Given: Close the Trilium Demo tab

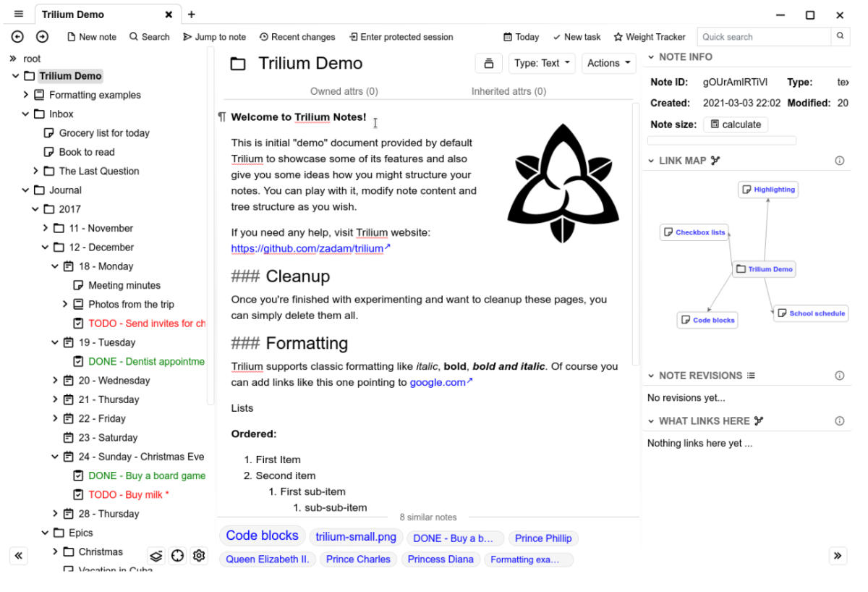Looking at the screenshot, I should point(169,14).
